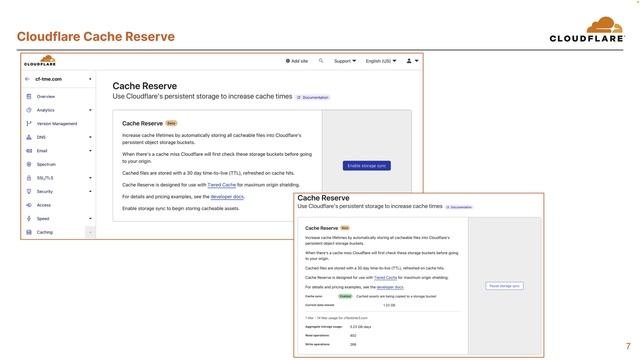
Task: Open the developer docs link in the upper panel
Action: point(227,197)
